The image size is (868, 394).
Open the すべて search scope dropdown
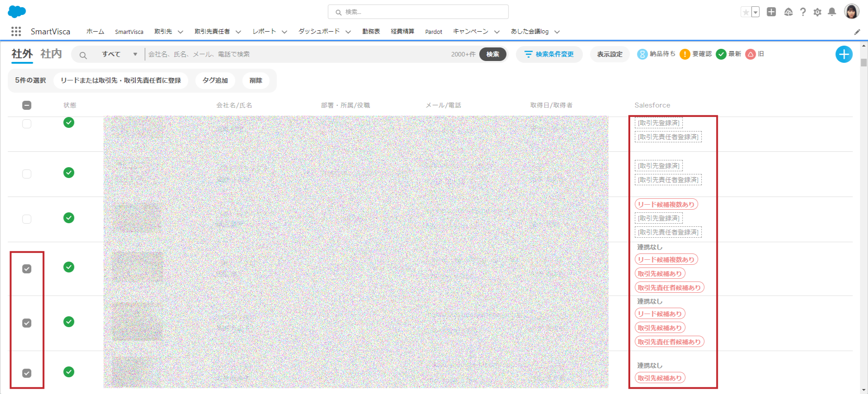point(119,54)
